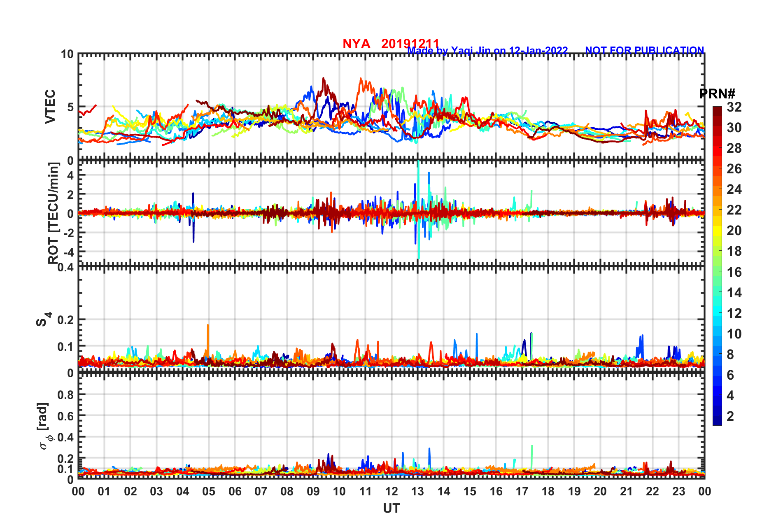Click the x-axis tick label 07
Image resolution: width=783 pixels, height=532 pixels.
tap(261, 491)
